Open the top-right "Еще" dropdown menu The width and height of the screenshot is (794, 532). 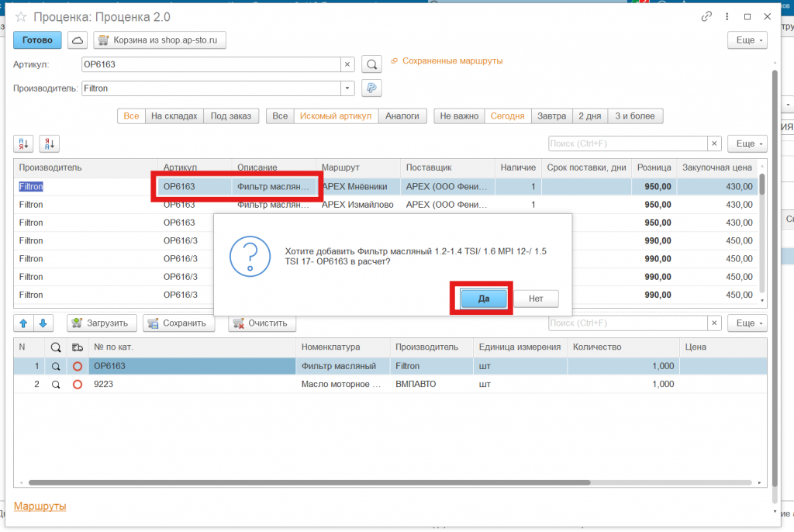tap(747, 40)
